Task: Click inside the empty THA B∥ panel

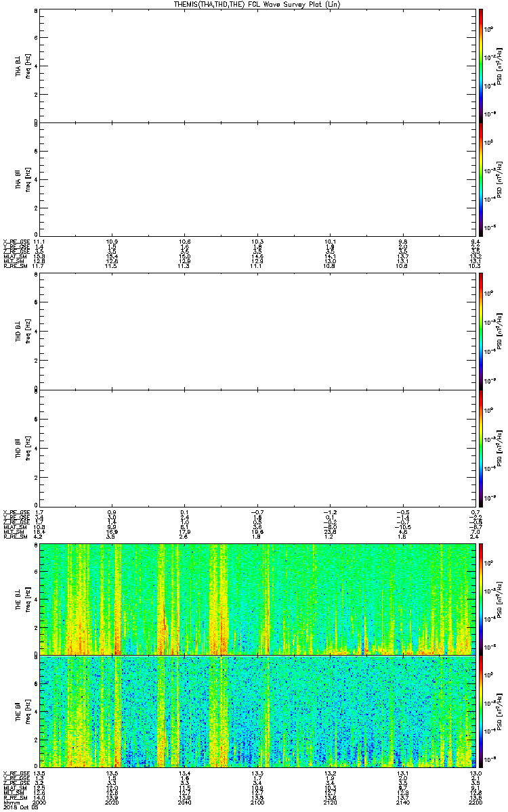Action: click(x=257, y=179)
